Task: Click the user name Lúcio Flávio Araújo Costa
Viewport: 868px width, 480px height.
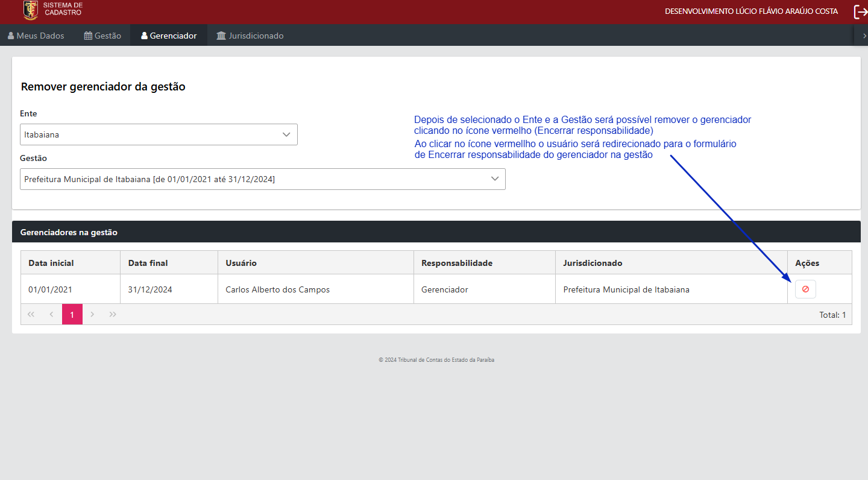Action: click(786, 11)
